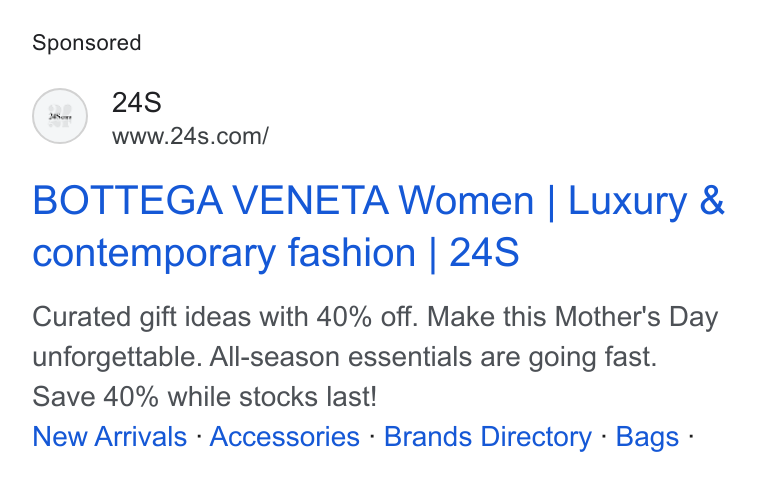Screen dimensions: 760x480
Task: Click the dot separator after Bags
Action: coord(691,437)
